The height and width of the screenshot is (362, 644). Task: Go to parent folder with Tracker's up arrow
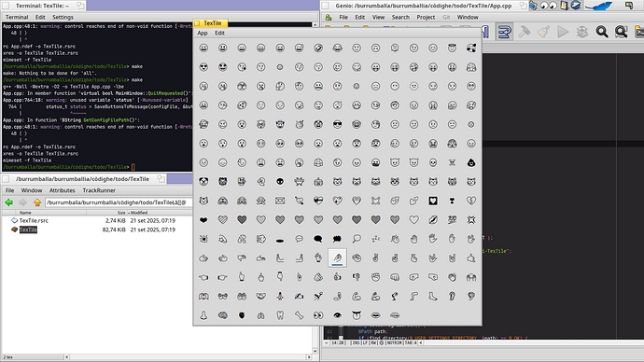pyautogui.click(x=37, y=202)
